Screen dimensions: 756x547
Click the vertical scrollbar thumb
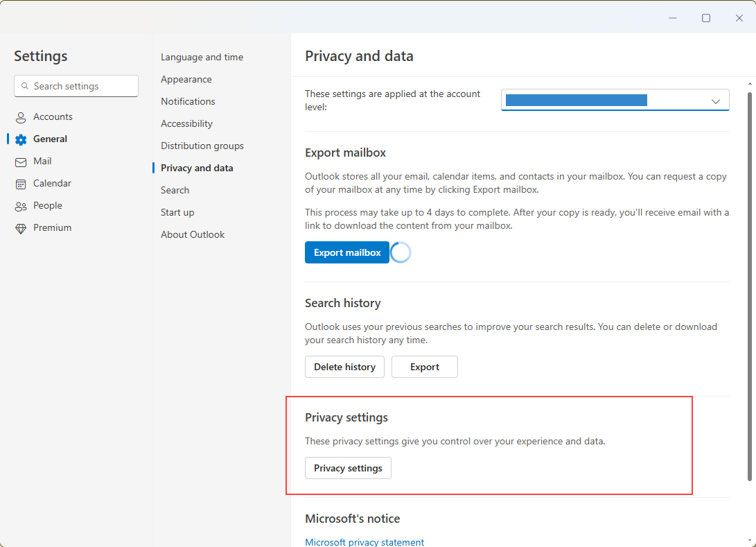[750, 286]
